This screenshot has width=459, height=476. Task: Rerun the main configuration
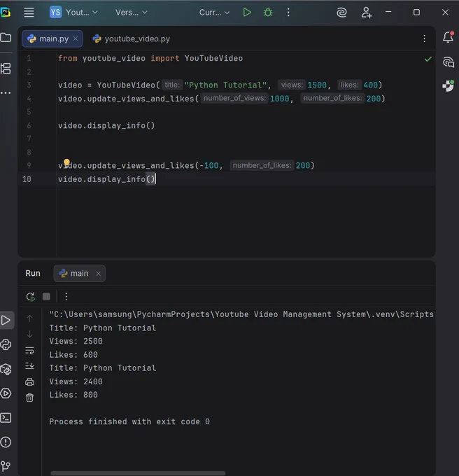(x=31, y=297)
